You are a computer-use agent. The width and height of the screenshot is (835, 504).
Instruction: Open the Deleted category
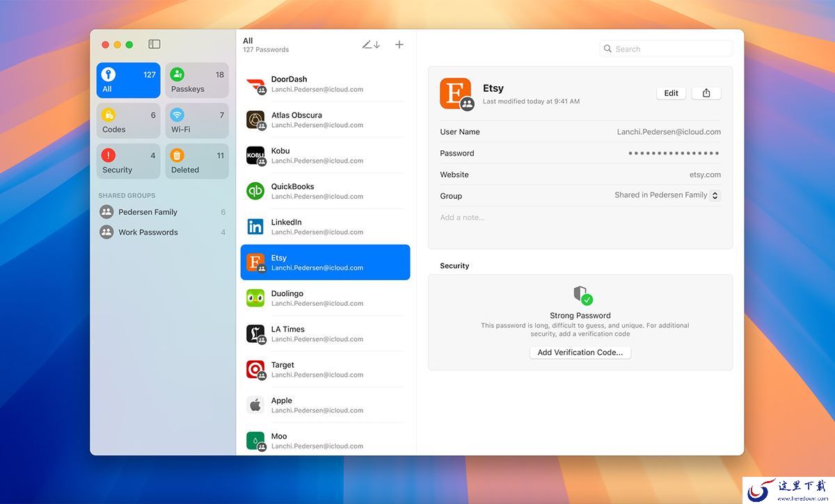(x=197, y=161)
